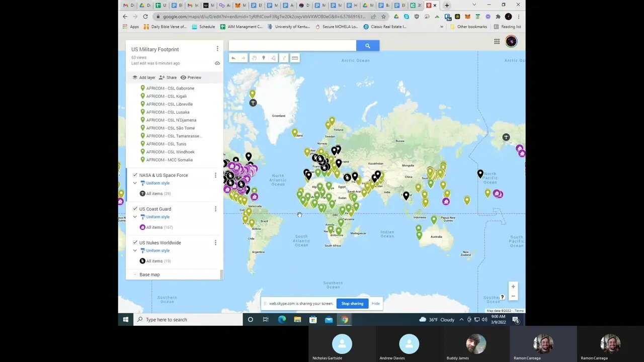Image resolution: width=644 pixels, height=362 pixels.
Task: Select AFRICOM - CSL Windhoek item
Action: 171,152
